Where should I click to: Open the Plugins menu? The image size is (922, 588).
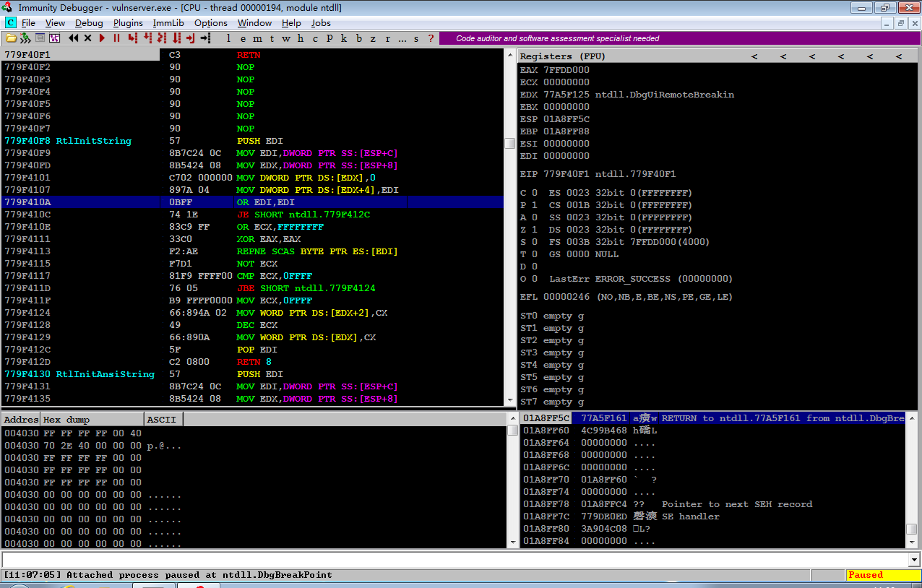pyautogui.click(x=128, y=23)
